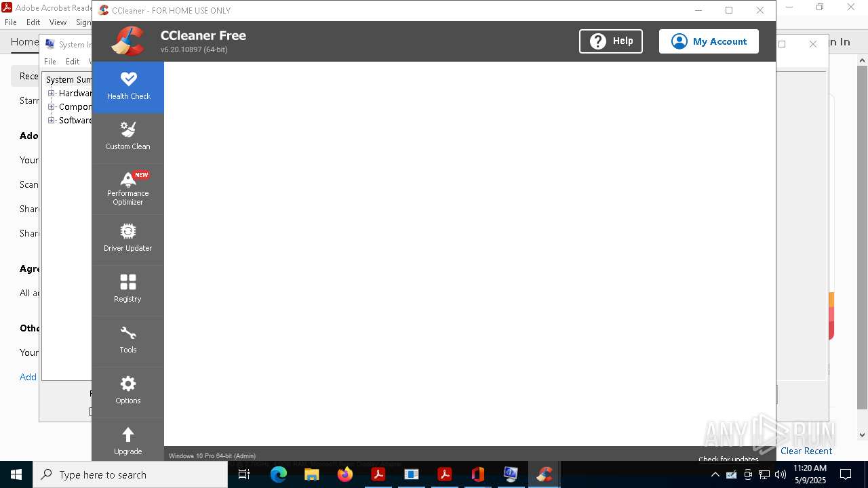
Task: Click the volume speaker tray icon
Action: point(781,474)
